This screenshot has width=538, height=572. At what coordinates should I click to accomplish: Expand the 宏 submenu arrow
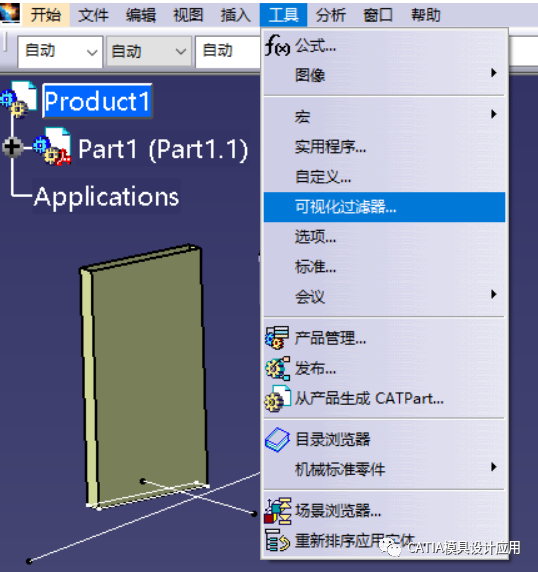[494, 114]
